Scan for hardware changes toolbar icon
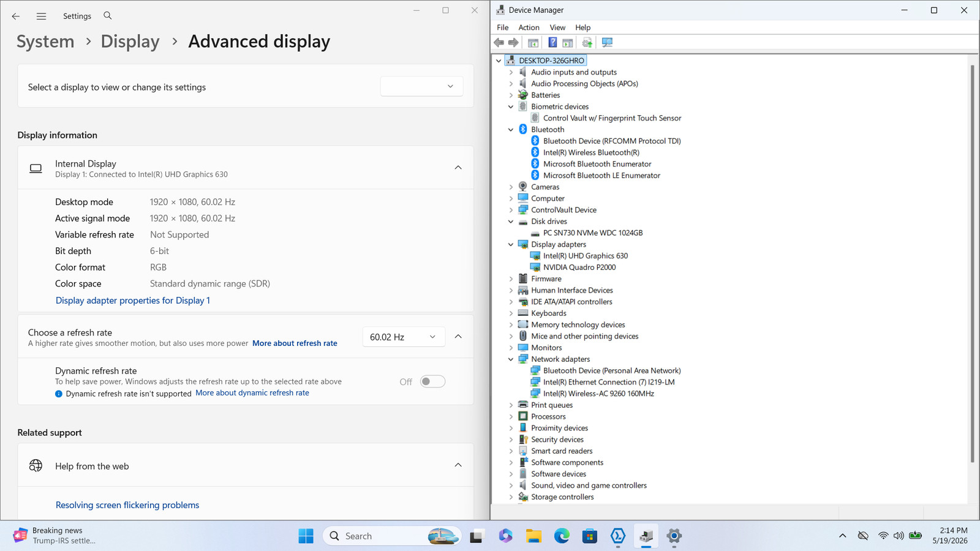 click(607, 42)
